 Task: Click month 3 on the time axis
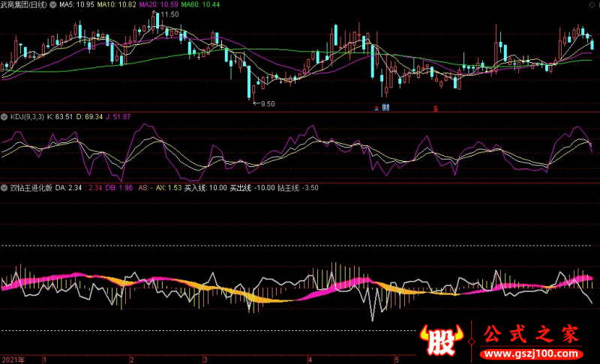(x=205, y=360)
